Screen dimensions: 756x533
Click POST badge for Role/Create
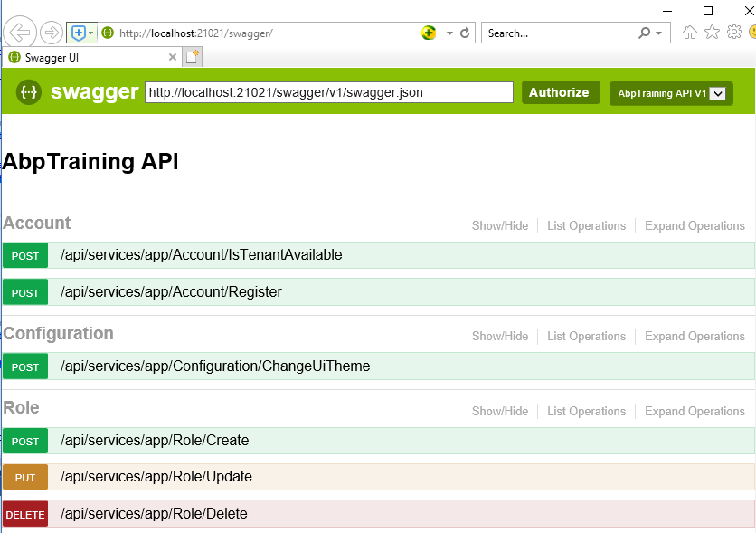(x=25, y=441)
